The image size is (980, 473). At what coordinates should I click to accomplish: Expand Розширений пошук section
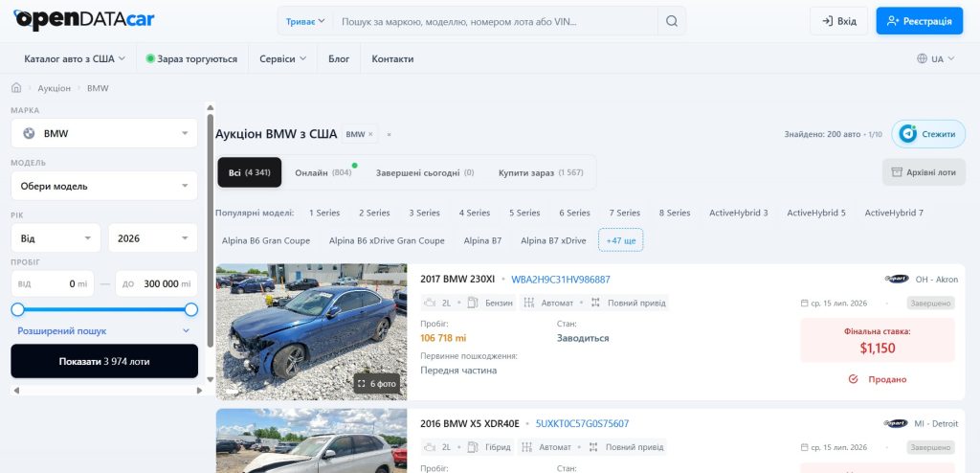click(103, 331)
